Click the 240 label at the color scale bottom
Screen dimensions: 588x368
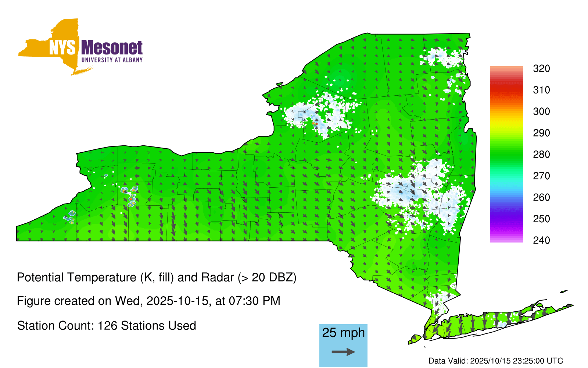point(541,240)
